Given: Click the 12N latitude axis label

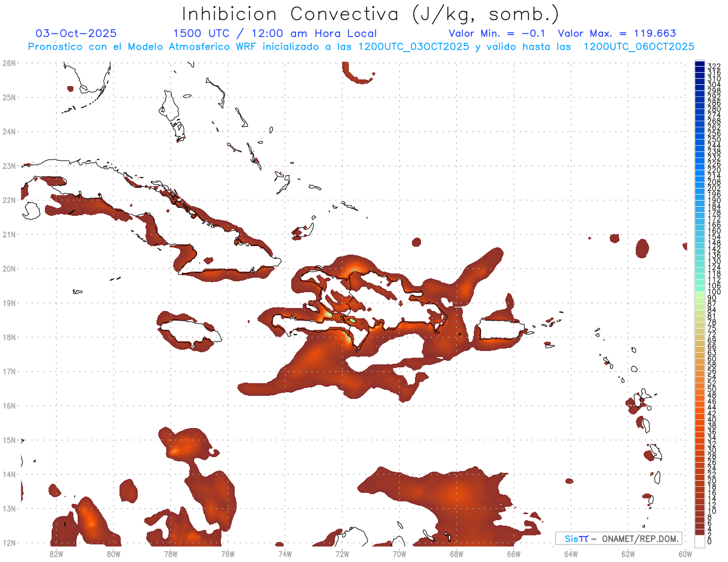Looking at the screenshot, I should coord(9,543).
